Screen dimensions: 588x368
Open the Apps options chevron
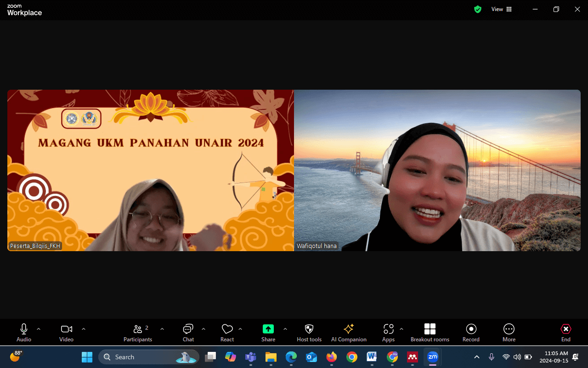coord(401,329)
